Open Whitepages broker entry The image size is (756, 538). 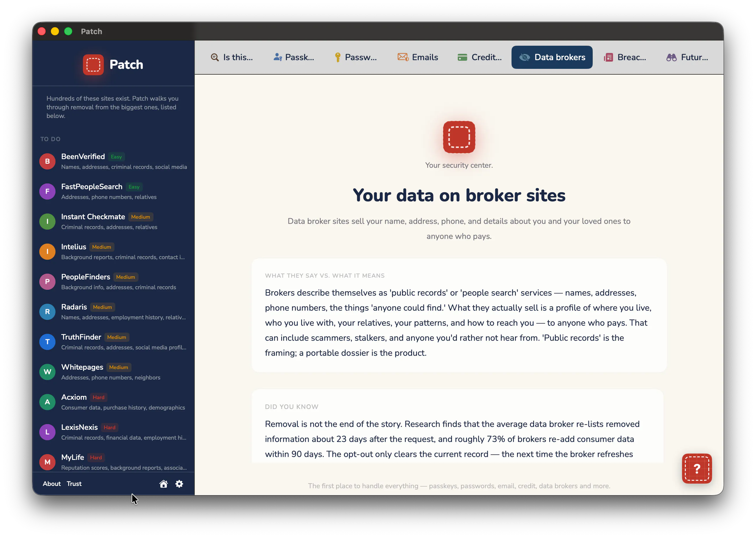[114, 372]
